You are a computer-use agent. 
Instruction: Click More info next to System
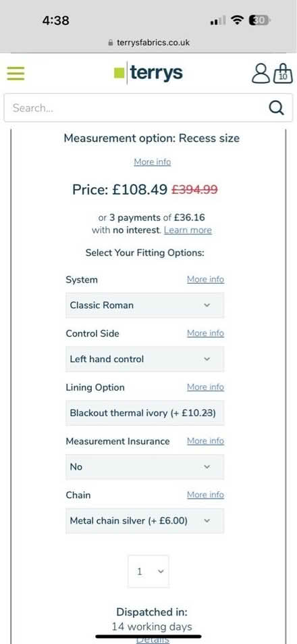[x=205, y=279]
